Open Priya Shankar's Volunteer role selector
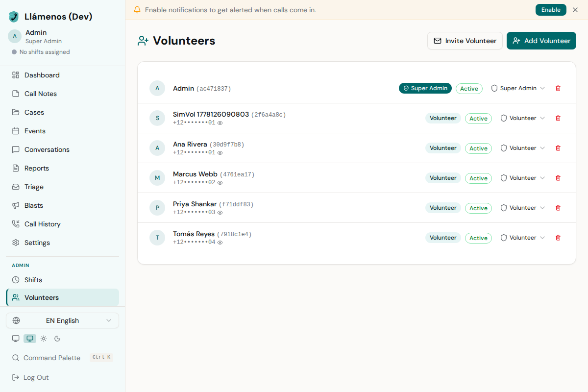The image size is (588, 392). 522,208
